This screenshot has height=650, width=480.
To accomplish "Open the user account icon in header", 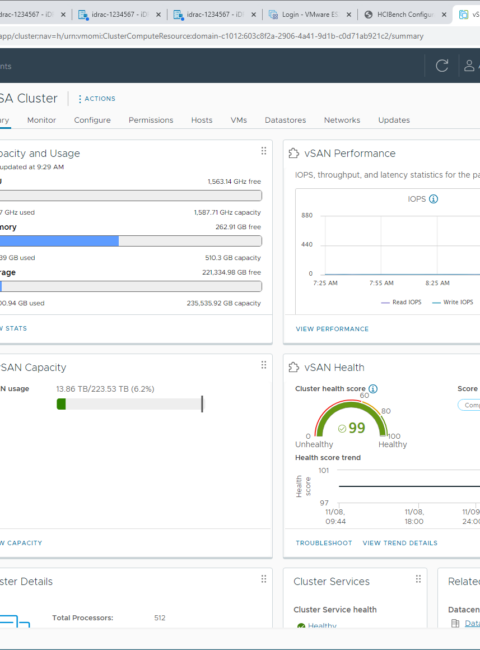I will click(469, 65).
